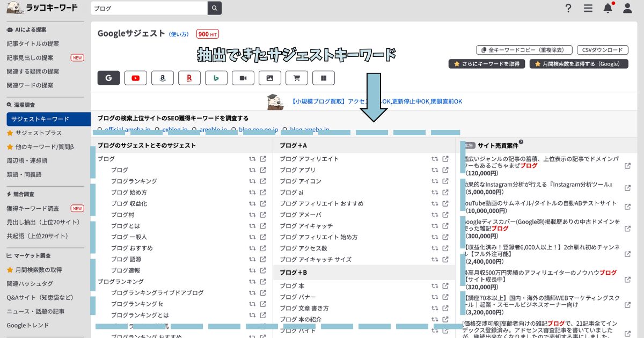The image size is (644, 338).
Task: Open 他のキーワード/質問β in sidebar
Action: [40, 146]
